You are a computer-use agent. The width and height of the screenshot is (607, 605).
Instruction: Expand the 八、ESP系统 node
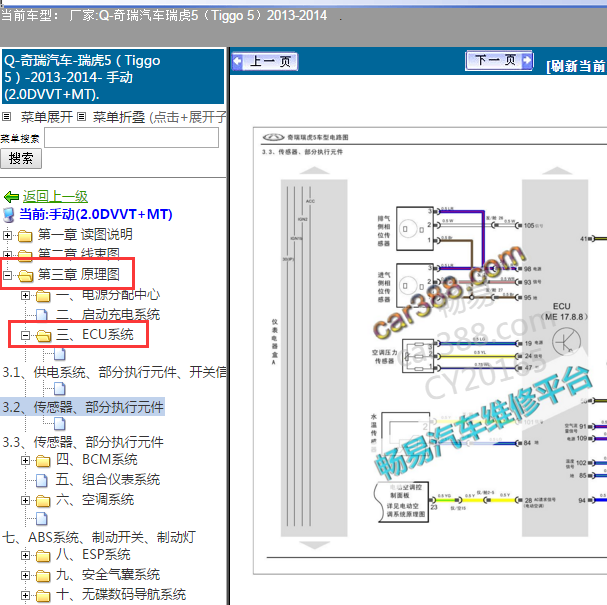coord(25,555)
